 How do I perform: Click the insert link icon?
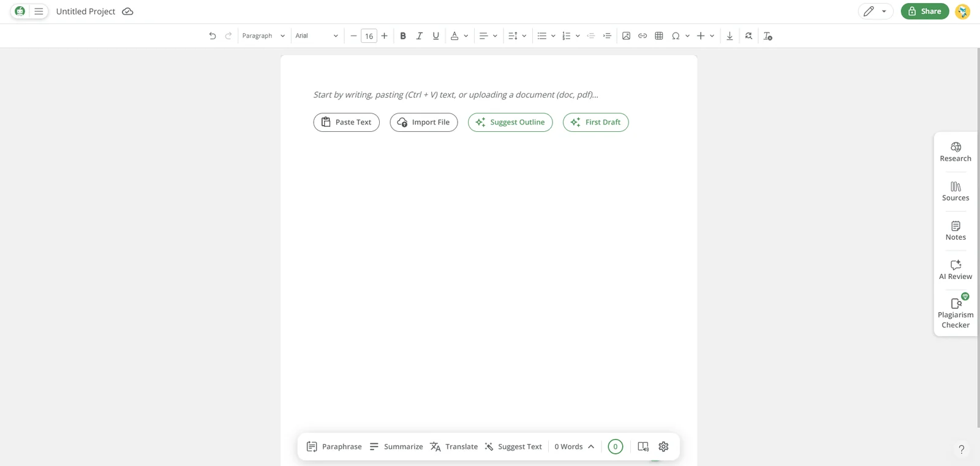click(643, 36)
